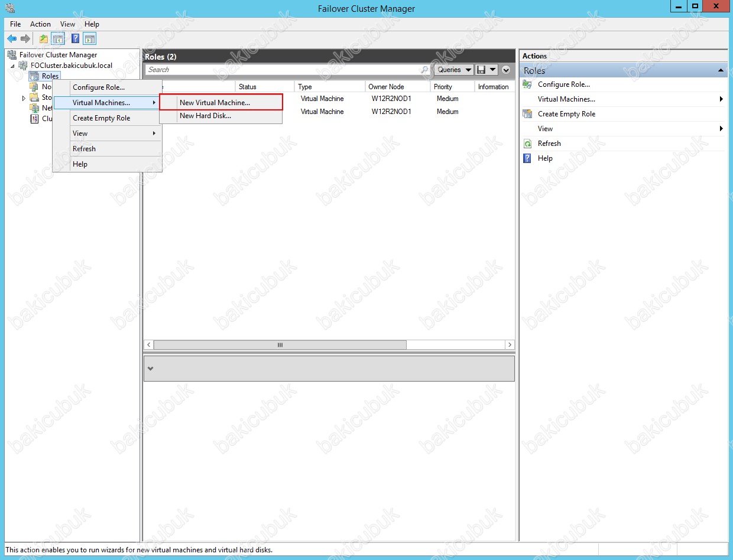Collapse the FOCluster.bakicubuk.local tree node
Image resolution: width=733 pixels, height=560 pixels.
[x=12, y=66]
